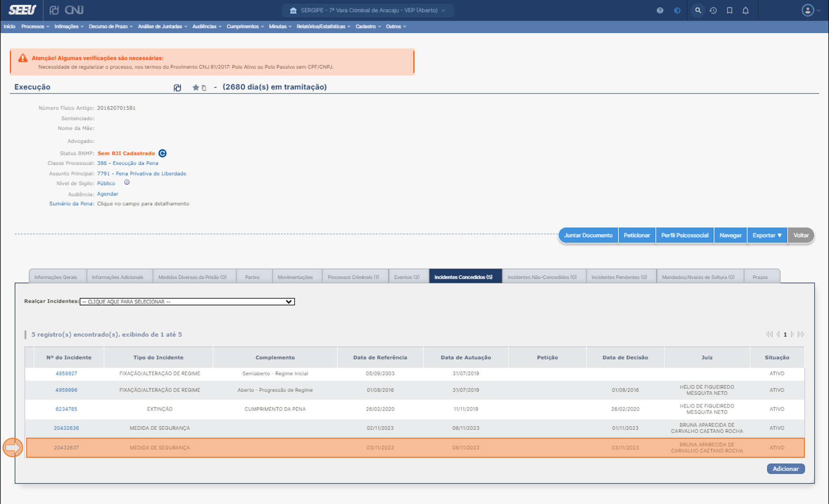Go to previous page of records

tap(778, 335)
